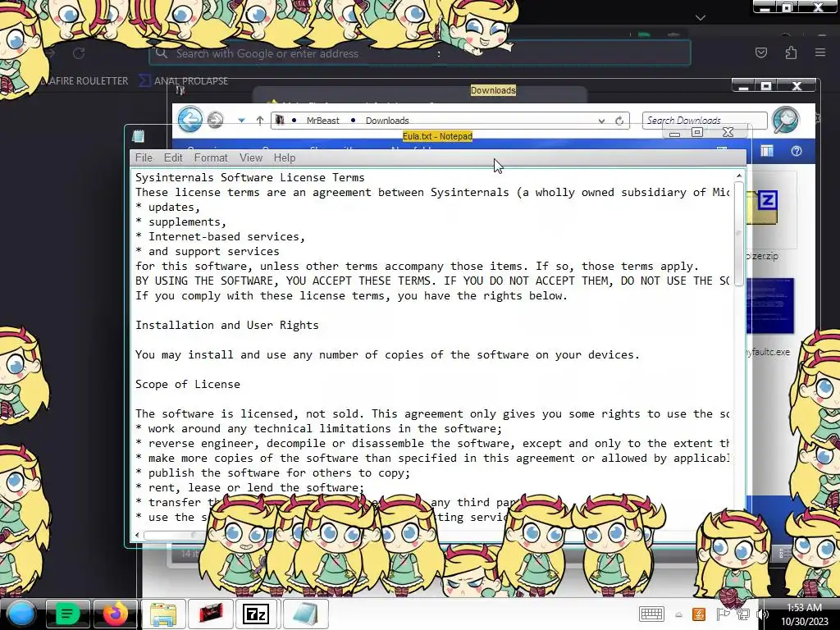
Task: Open the Firefox extensions puzzle icon
Action: tap(791, 52)
